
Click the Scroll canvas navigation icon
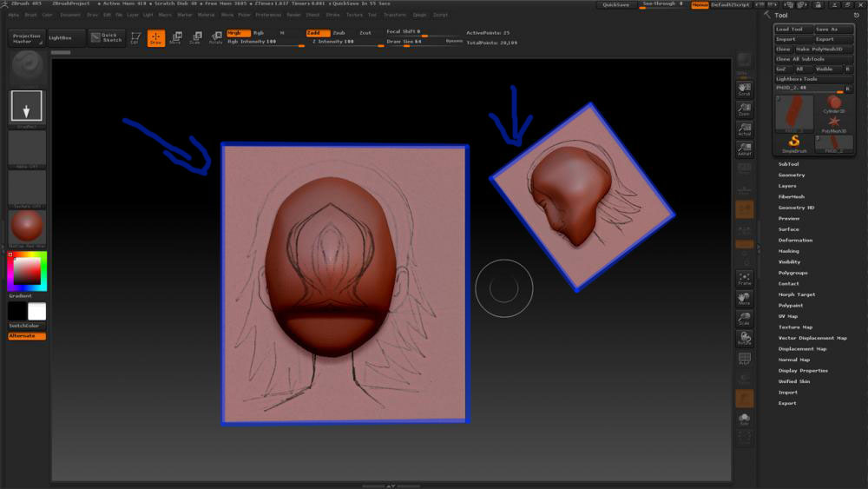tap(744, 89)
